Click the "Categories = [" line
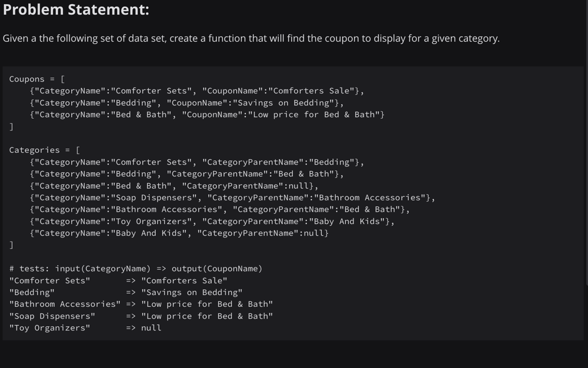The width and height of the screenshot is (588, 368). [x=45, y=150]
